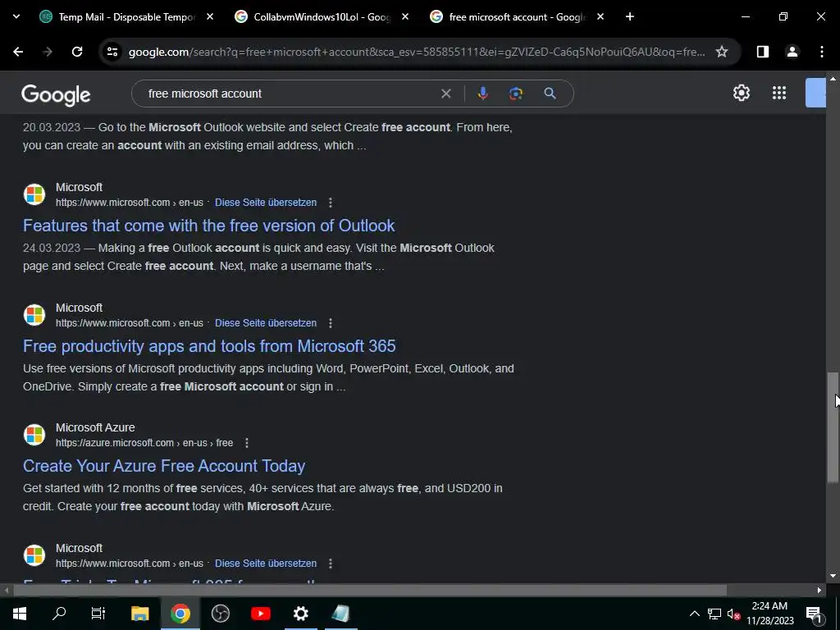Open Google quick settings gear
Image resolution: width=840 pixels, height=630 pixels.
tap(742, 93)
